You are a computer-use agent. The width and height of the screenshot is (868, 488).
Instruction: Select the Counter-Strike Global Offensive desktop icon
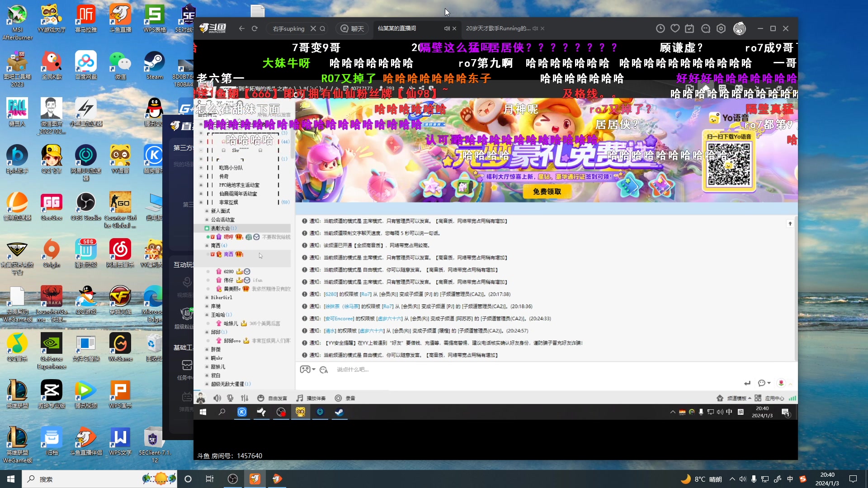pyautogui.click(x=120, y=210)
